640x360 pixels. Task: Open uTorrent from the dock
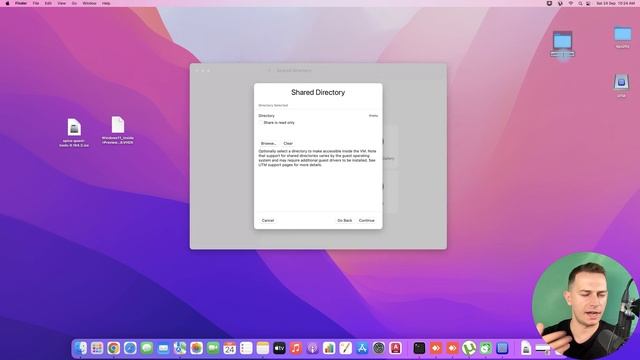coord(469,348)
